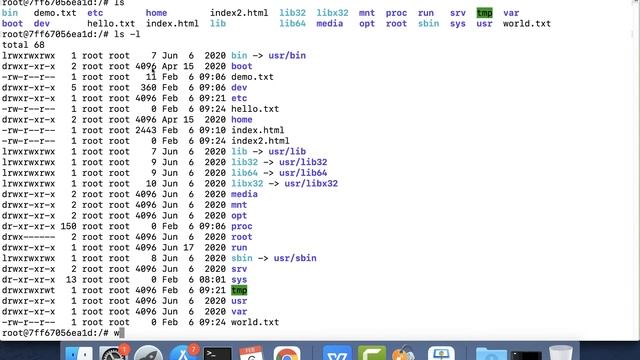Open the App Store Dock icon
The width and height of the screenshot is (640, 360).
tap(183, 353)
